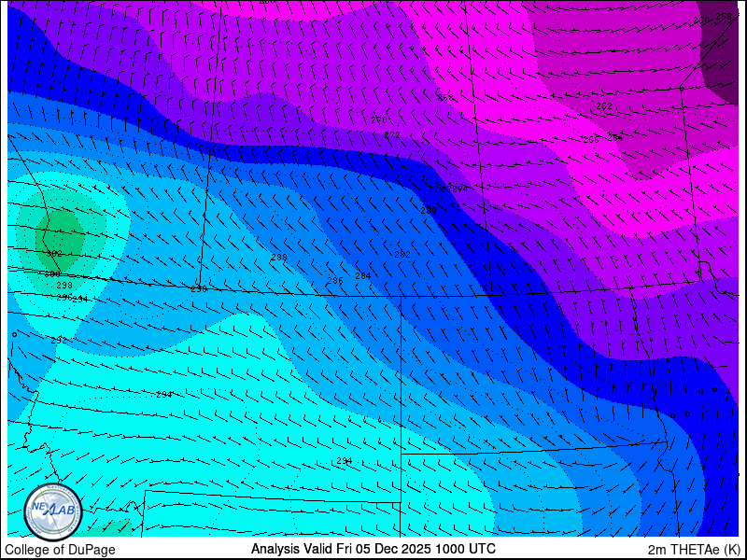Viewport: 747px width, 560px height.
Task: Pick the 292 contour label
Action: click(59, 341)
